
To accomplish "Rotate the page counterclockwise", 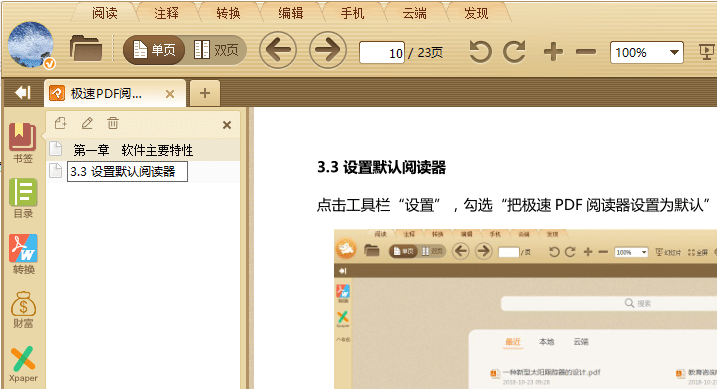I will click(x=481, y=52).
